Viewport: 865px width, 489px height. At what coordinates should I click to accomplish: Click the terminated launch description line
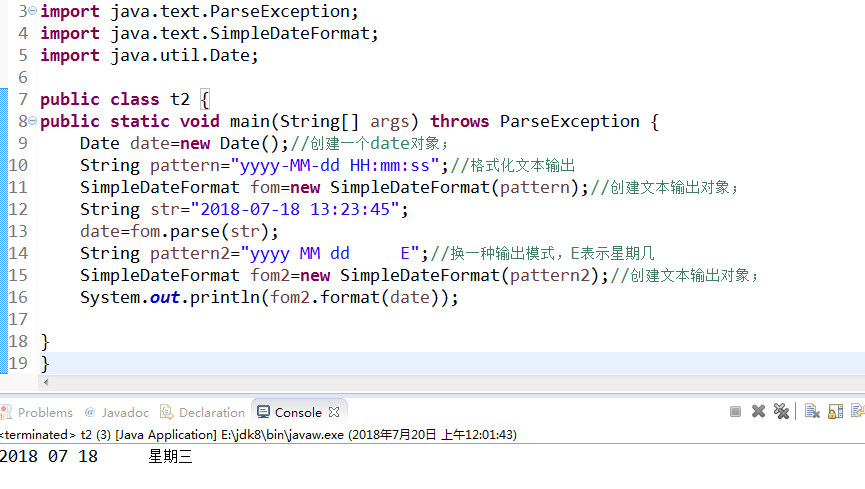(x=258, y=435)
